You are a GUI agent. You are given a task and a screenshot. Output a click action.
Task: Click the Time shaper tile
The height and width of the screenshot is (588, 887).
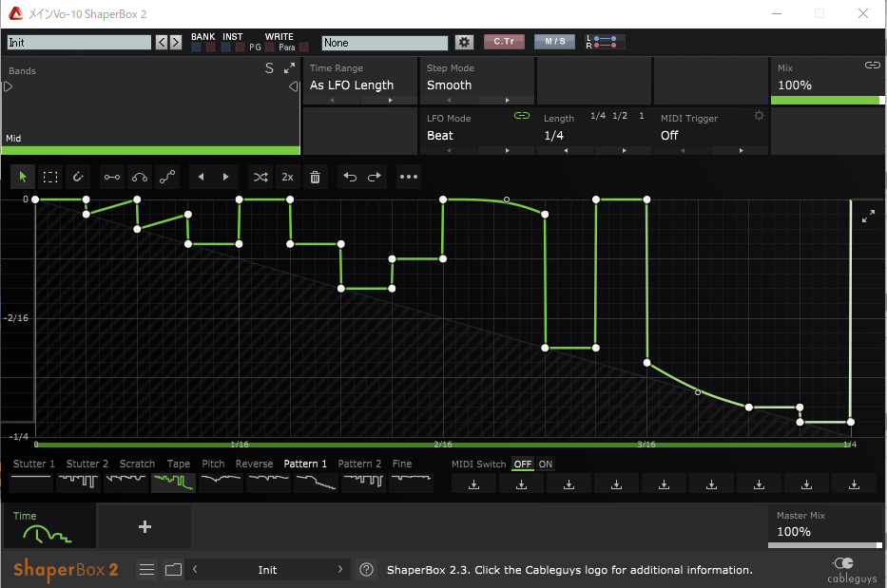pos(49,526)
